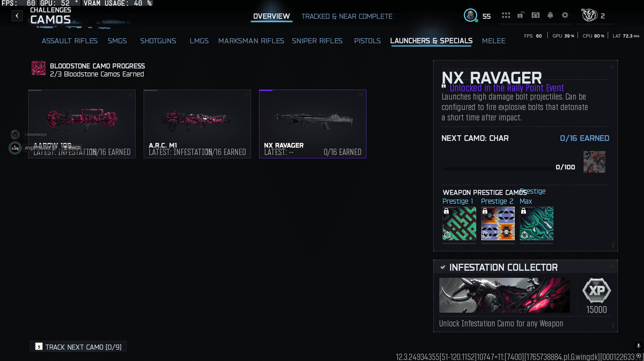Image resolution: width=644 pixels, height=361 pixels.
Task: Toggle the Infestation Collector checkmark
Action: click(443, 267)
